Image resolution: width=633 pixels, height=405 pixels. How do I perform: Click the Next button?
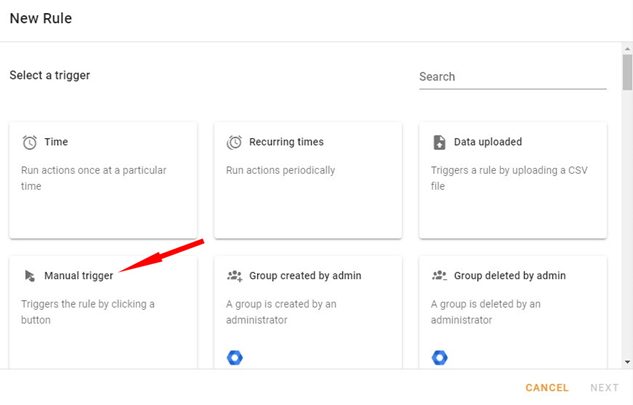604,388
